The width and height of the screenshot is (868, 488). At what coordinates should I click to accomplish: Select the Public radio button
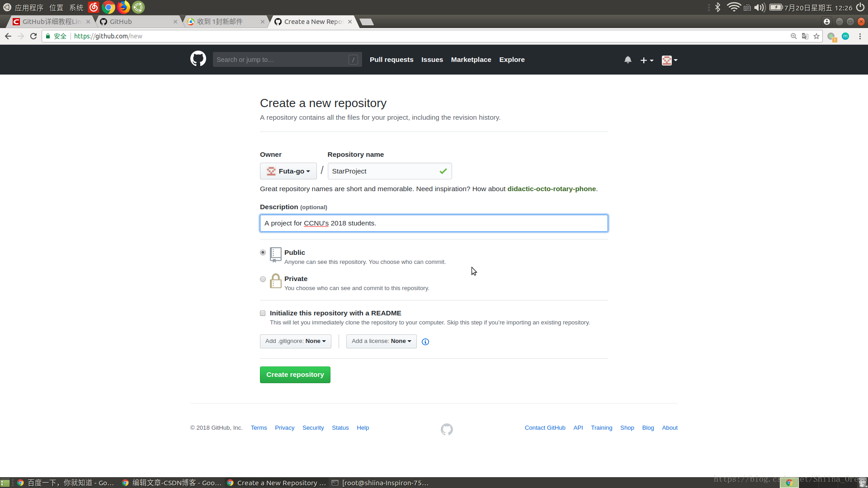coord(263,253)
